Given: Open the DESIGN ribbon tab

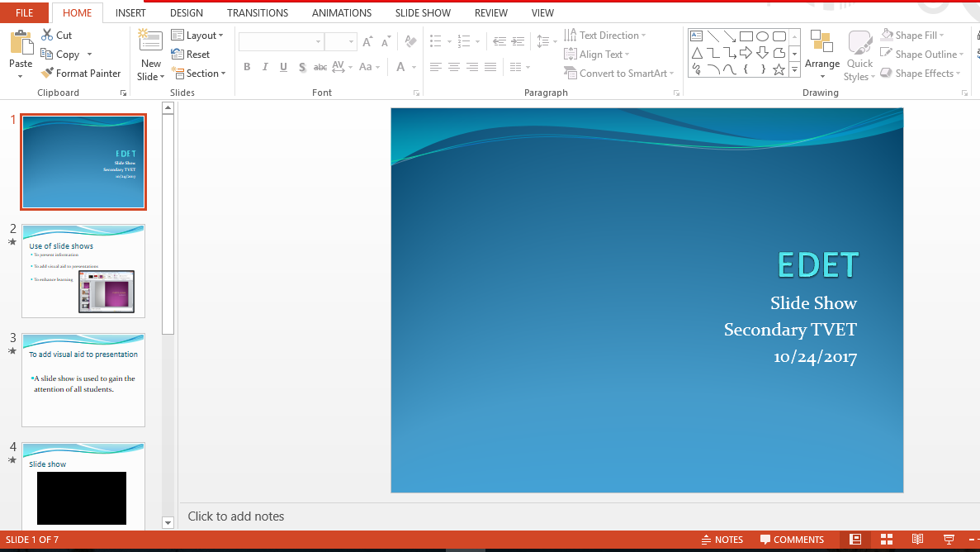Looking at the screenshot, I should click(x=186, y=12).
